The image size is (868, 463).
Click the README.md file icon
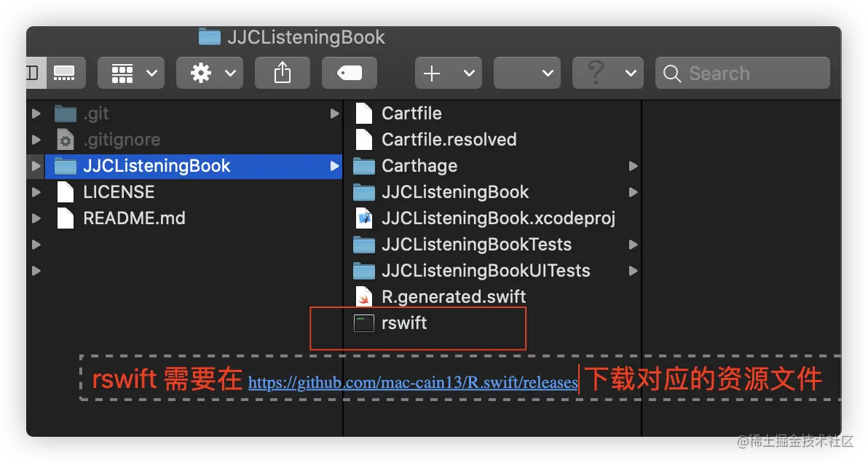point(66,218)
